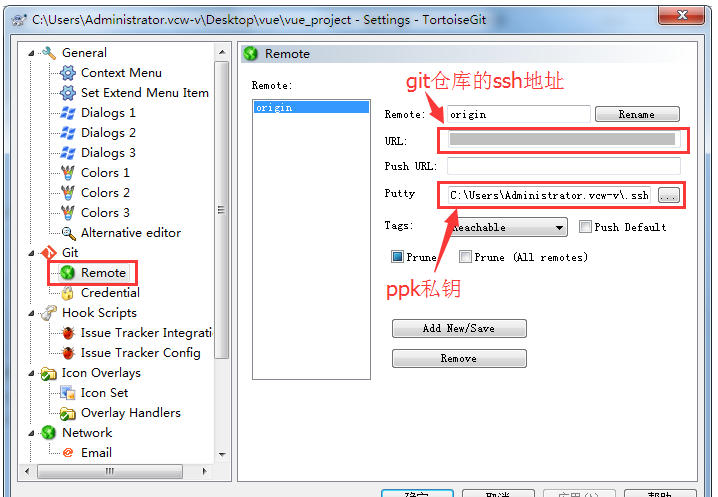Collapse the Git tree node
The image size is (718, 497).
(x=31, y=253)
